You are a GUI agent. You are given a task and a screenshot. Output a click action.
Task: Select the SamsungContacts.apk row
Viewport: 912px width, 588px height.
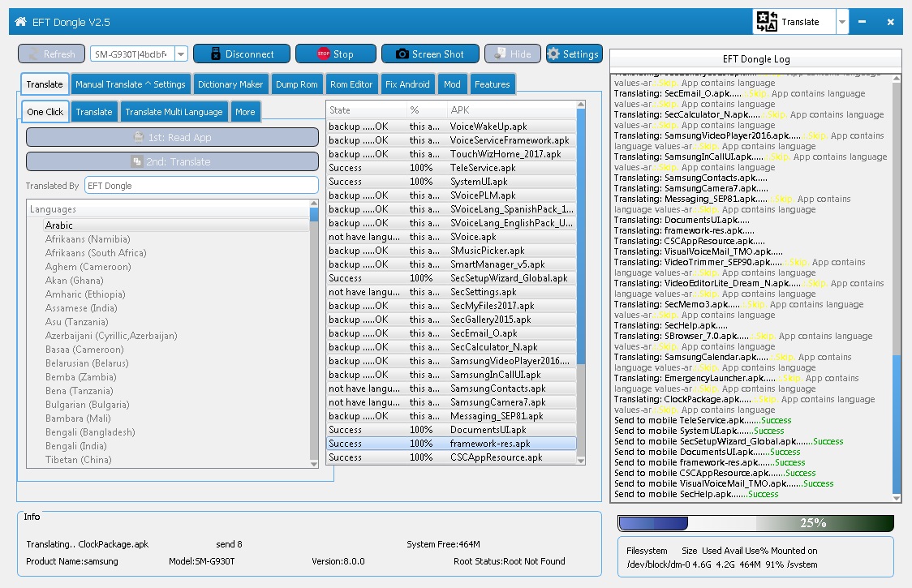(451, 388)
